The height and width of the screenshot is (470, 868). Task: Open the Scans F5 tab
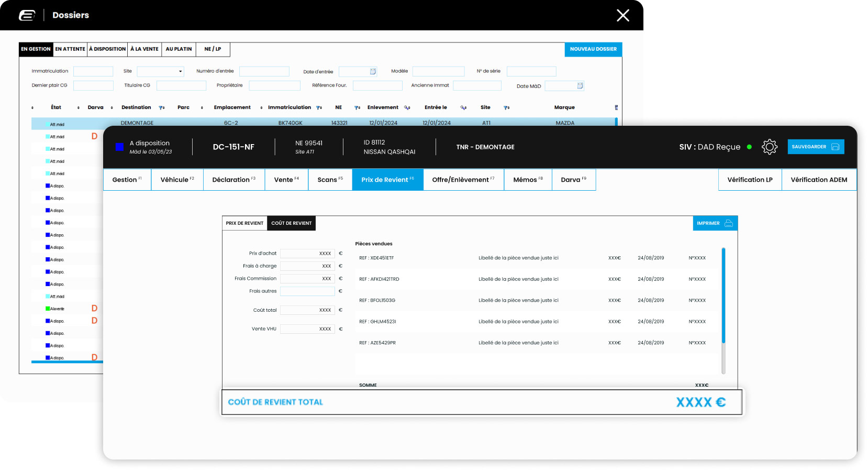(x=330, y=180)
